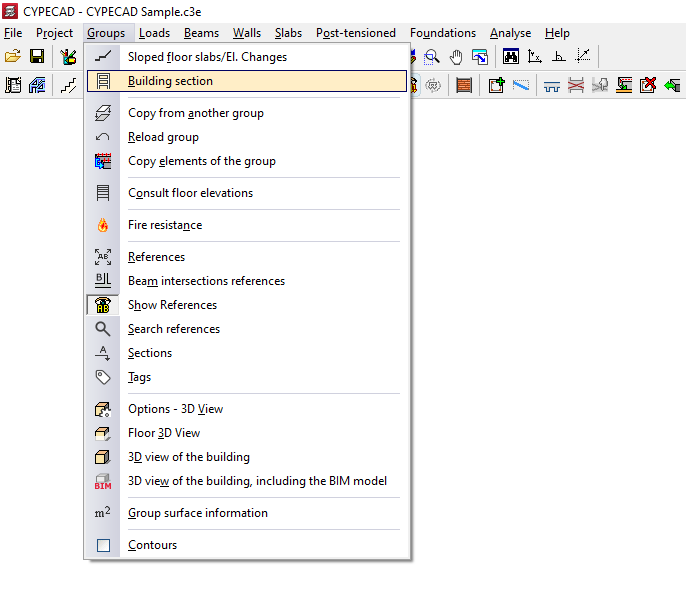Select Beam intersections references
Screen dimensions: 686x591
point(247,281)
